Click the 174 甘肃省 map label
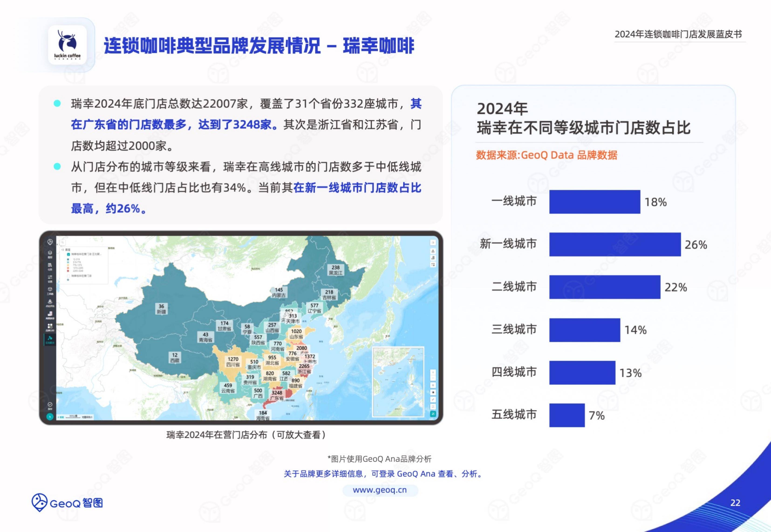The height and width of the screenshot is (532, 771). click(x=224, y=326)
